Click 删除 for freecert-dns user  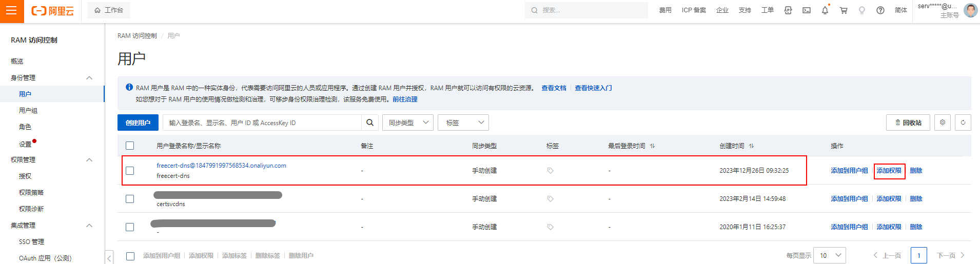916,171
